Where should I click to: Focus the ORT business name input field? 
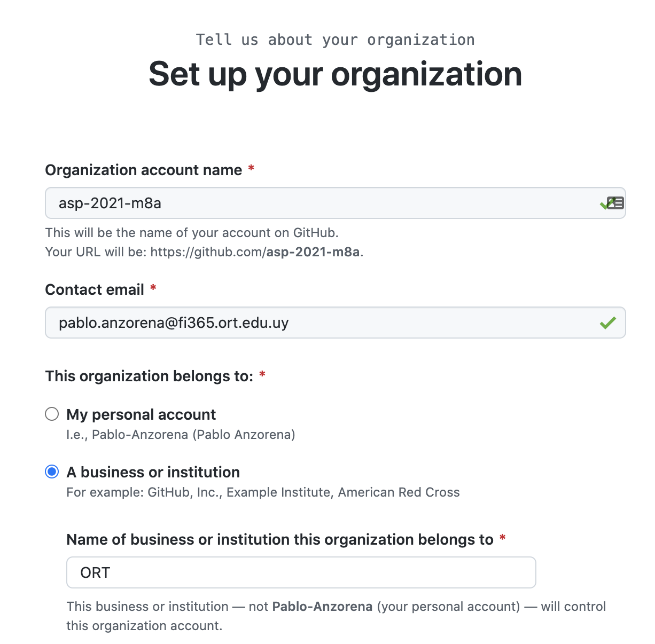(x=301, y=572)
